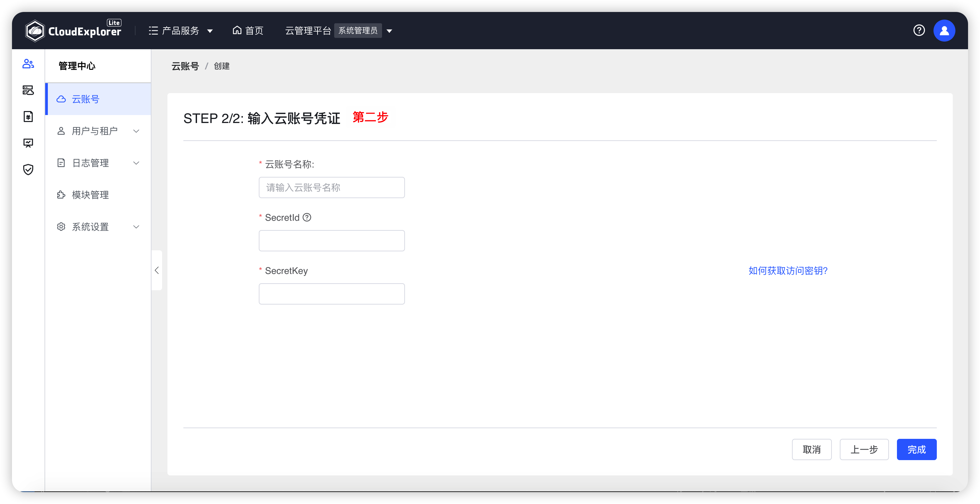
Task: Click the cloud icon beside 云账号
Action: click(x=61, y=99)
